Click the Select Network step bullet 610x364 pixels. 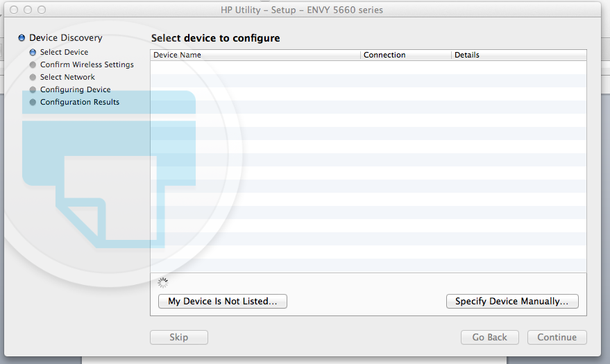33,77
